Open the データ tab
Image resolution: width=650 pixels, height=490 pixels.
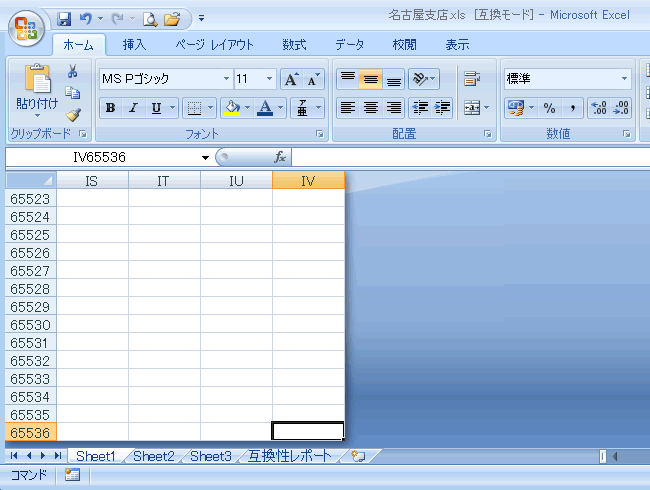point(349,45)
